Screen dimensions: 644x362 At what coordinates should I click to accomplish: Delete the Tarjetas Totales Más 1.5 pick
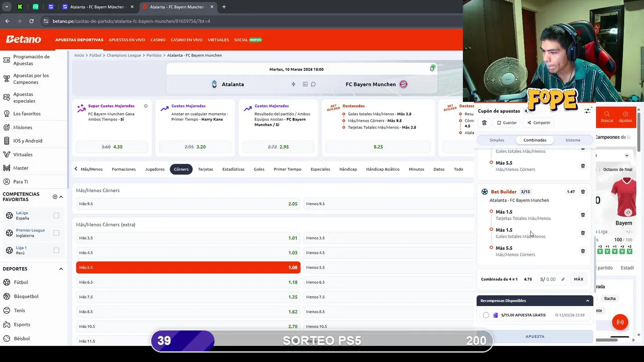583,215
